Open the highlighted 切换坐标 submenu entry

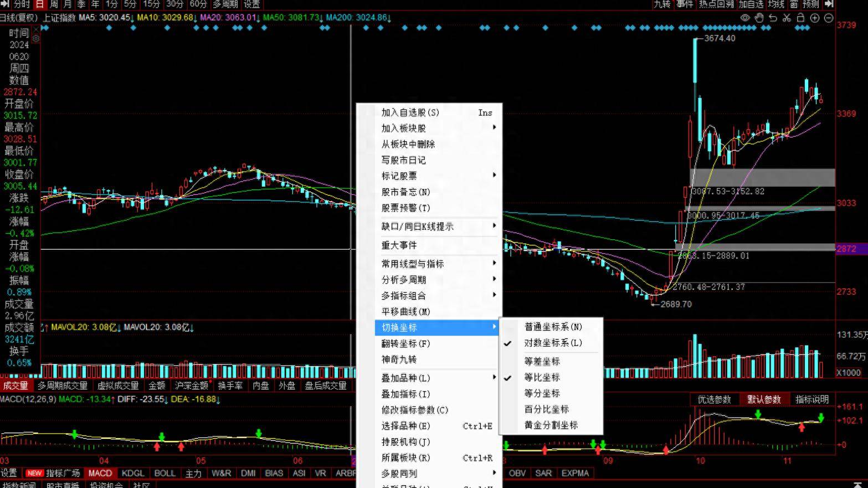pyautogui.click(x=436, y=327)
